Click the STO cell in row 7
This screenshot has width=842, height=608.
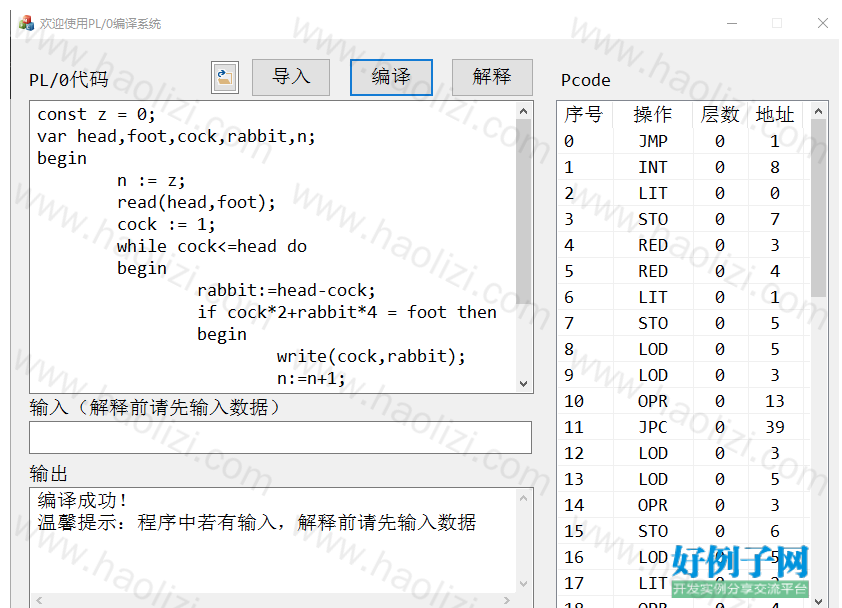tap(653, 323)
